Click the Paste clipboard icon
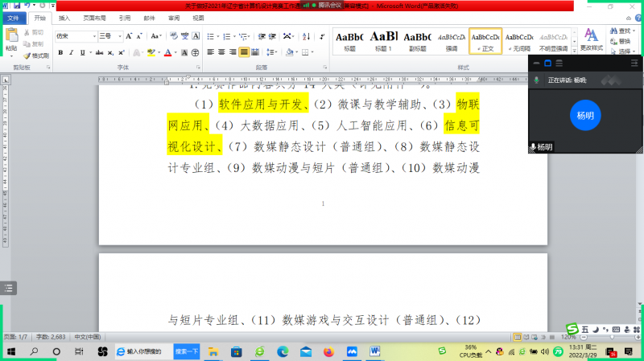Screen dimensions: 644x361 tap(10, 37)
